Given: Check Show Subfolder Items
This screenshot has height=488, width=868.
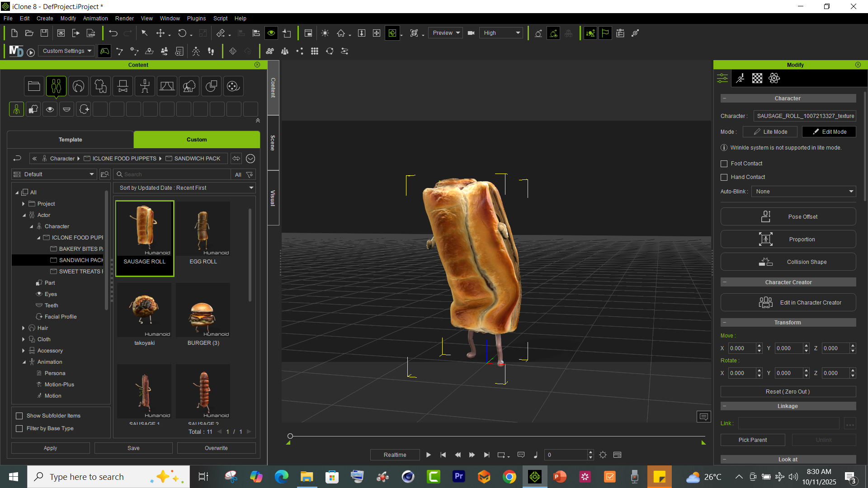Looking at the screenshot, I should tap(19, 416).
